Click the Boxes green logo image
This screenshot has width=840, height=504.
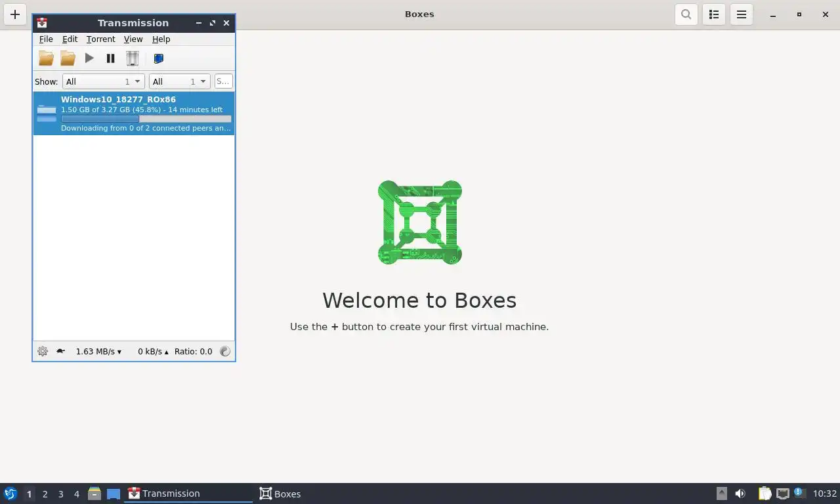420,222
